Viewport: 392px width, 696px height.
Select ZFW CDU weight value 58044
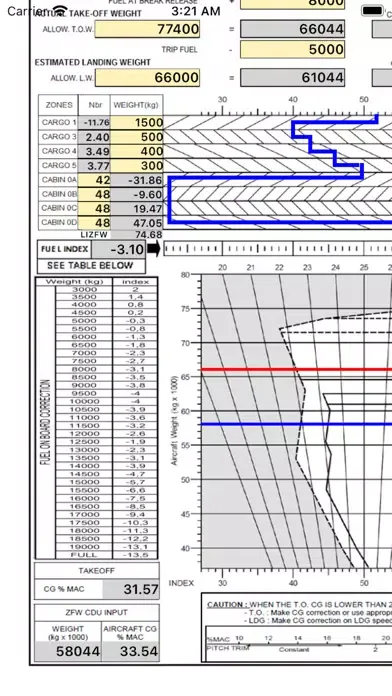(68, 651)
